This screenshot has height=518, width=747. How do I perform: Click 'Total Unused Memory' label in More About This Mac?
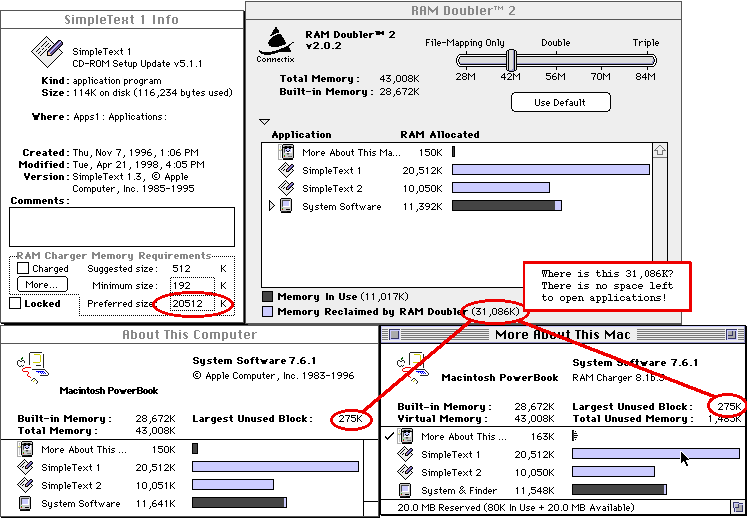[633, 418]
